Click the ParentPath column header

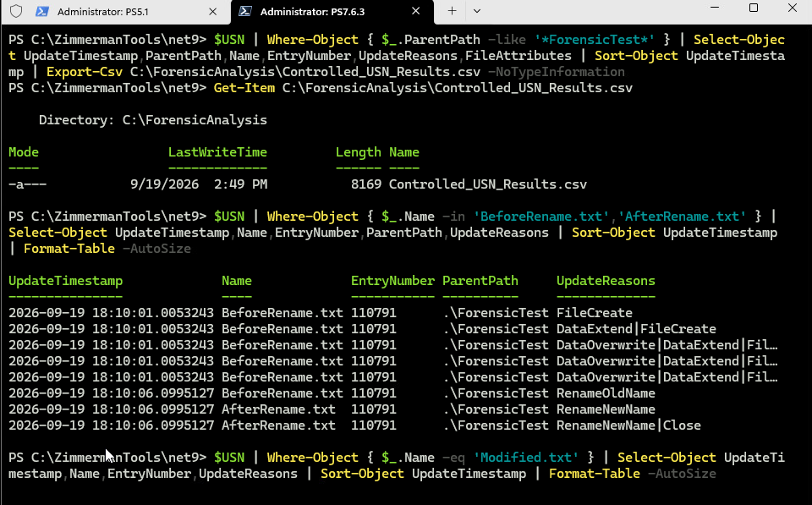point(480,281)
